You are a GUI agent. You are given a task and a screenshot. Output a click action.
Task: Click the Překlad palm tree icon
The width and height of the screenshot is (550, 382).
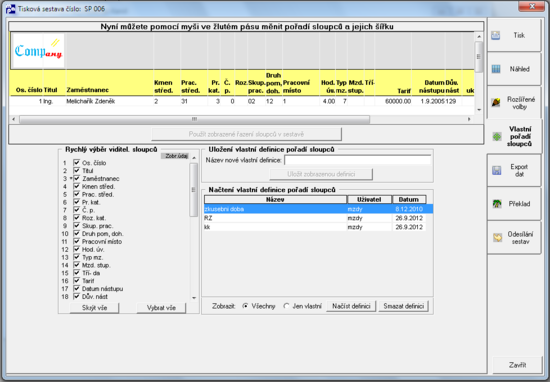pos(497,204)
